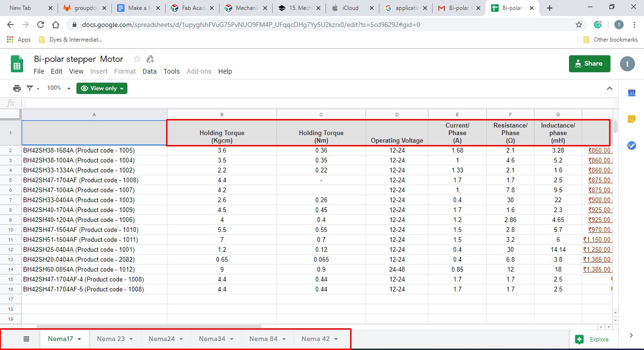Viewport: 644px width, 350px height.
Task: Click the Operating Voltage header cell
Action: pos(397,133)
